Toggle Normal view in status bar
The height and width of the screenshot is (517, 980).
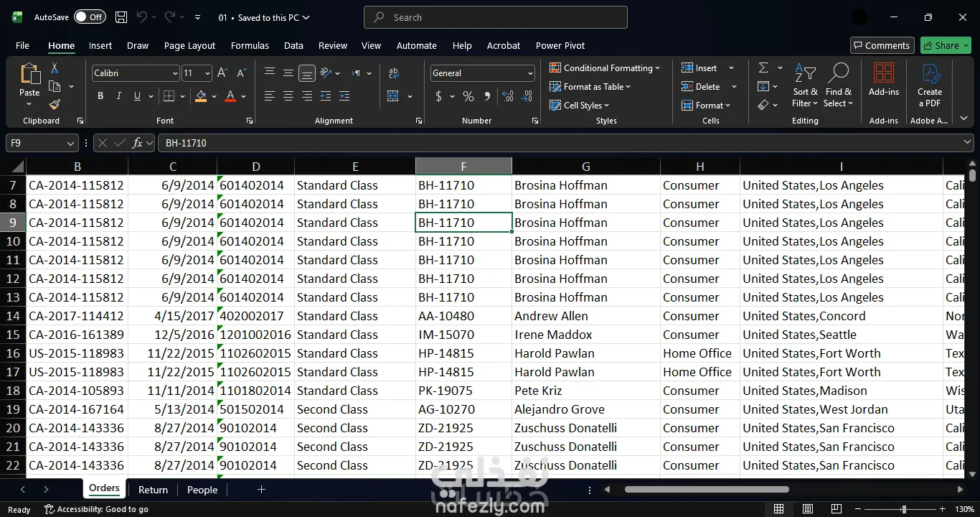778,509
